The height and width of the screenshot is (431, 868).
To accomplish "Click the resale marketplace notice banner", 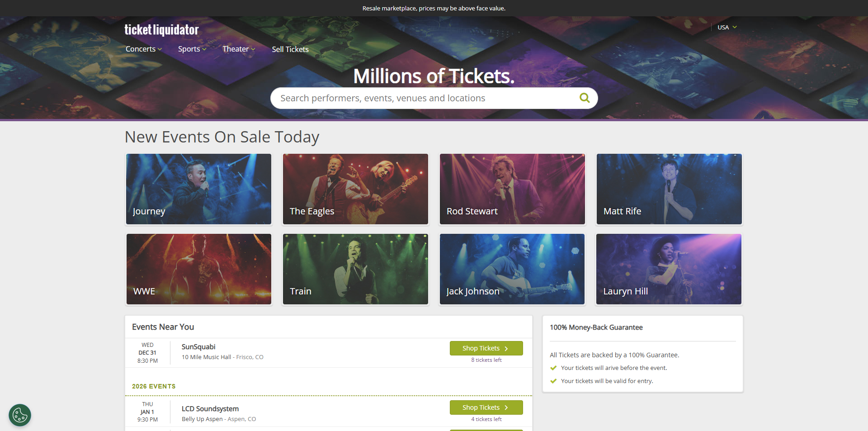I will (434, 8).
